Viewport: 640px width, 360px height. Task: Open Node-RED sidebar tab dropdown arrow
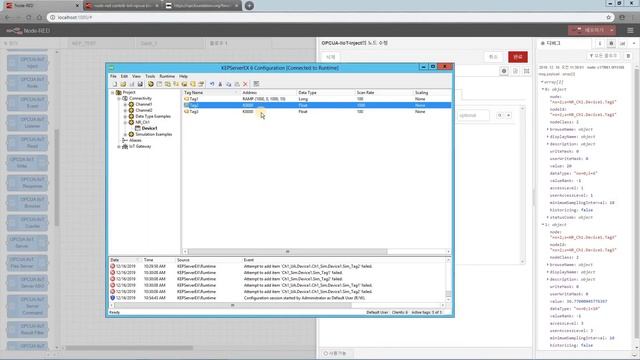click(x=634, y=43)
